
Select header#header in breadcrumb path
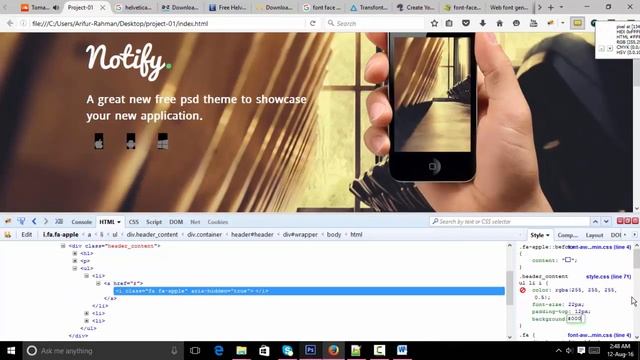[252, 235]
